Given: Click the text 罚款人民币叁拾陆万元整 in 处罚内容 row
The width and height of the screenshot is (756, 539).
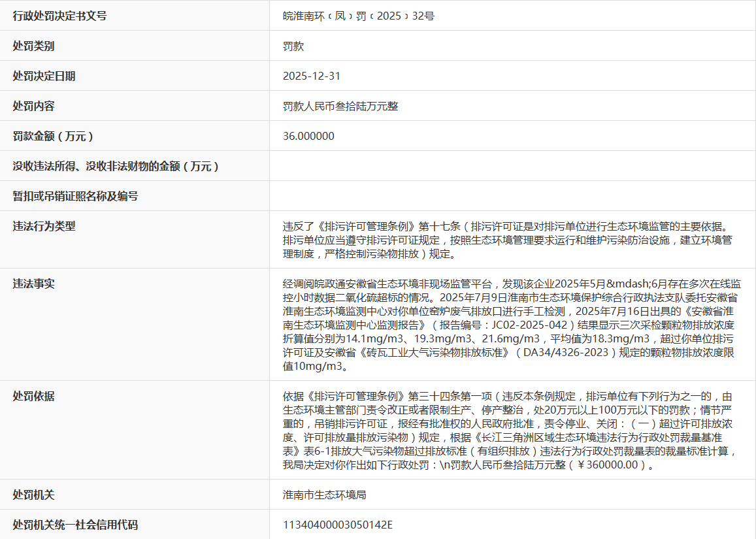Looking at the screenshot, I should pos(340,106).
